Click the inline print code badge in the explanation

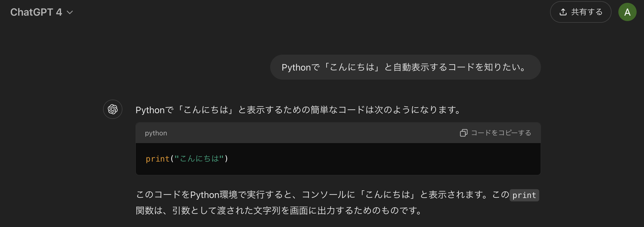(x=524, y=195)
